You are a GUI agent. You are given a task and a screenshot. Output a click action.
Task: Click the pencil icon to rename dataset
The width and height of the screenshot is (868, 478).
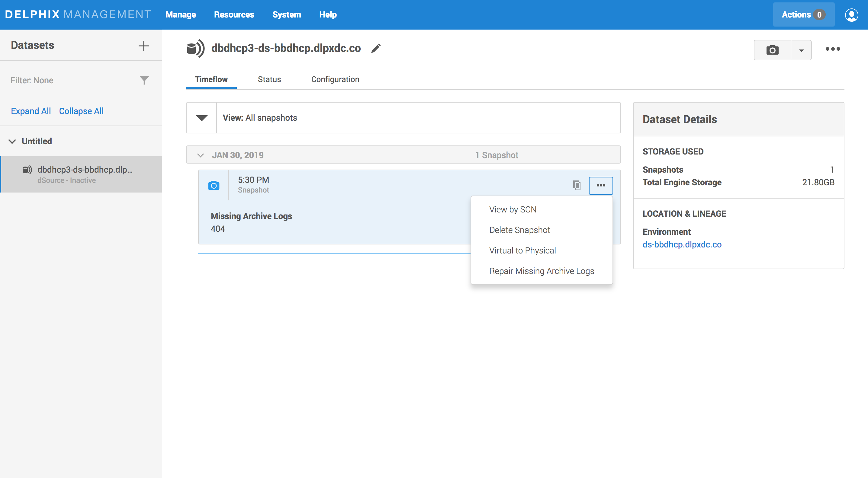click(x=376, y=49)
